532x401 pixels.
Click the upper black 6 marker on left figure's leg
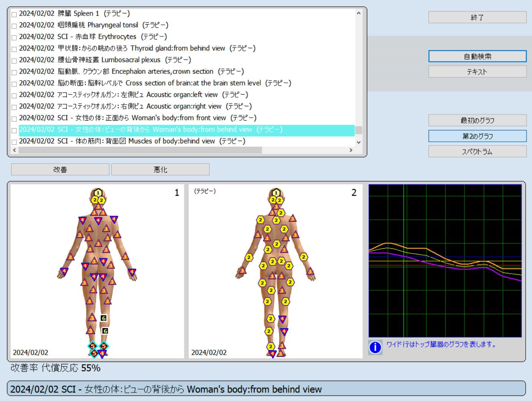coord(104,318)
